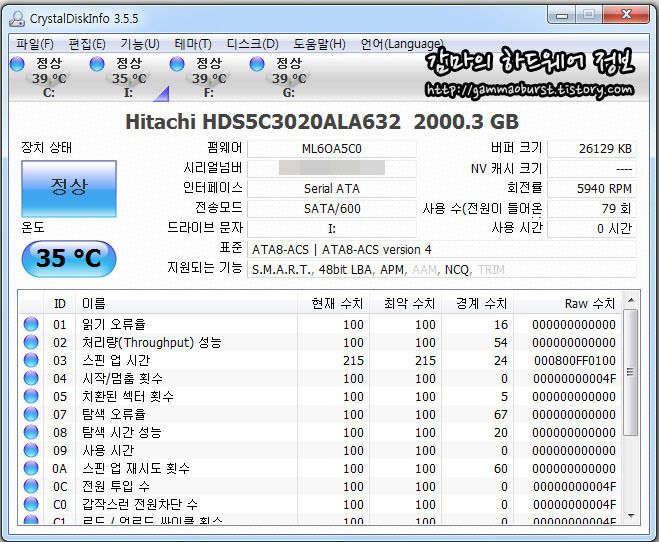This screenshot has width=659, height=542.
Task: Select row 갑작스런 전원차단 수 text
Action: tap(140, 504)
